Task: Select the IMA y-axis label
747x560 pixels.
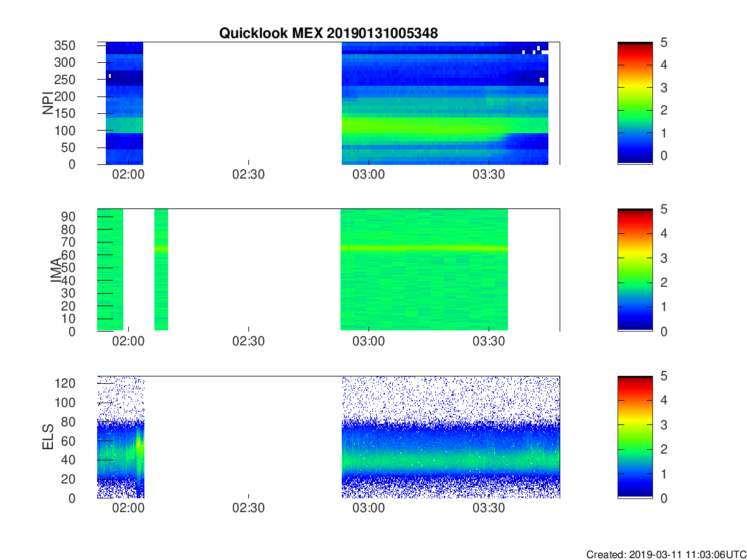Action: (57, 270)
